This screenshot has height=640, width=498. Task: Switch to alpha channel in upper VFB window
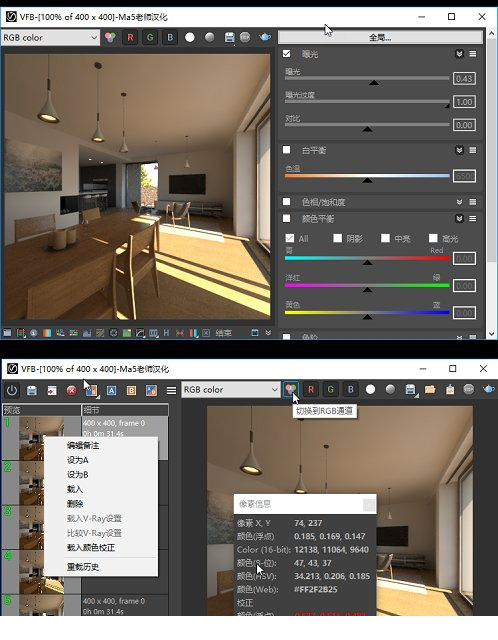point(190,38)
